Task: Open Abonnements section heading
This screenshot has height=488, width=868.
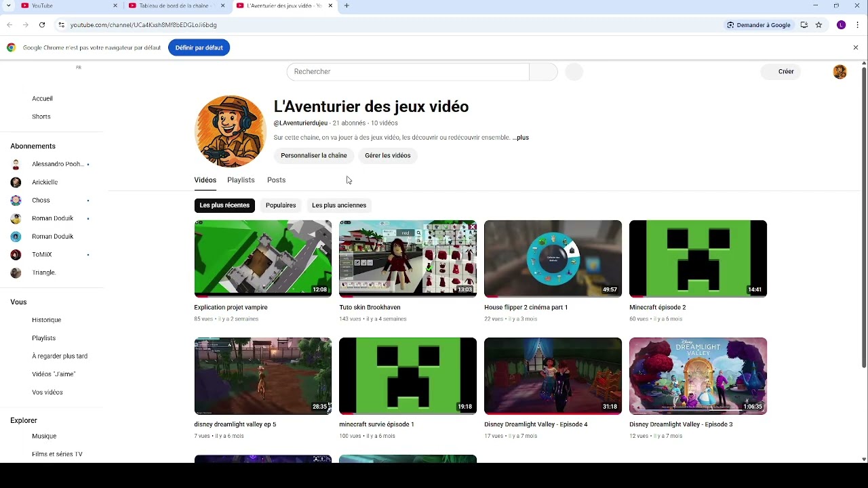Action: click(33, 146)
